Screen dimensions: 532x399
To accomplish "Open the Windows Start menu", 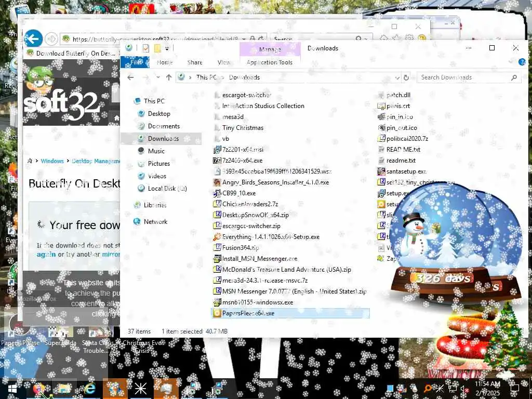I will pos(12,389).
